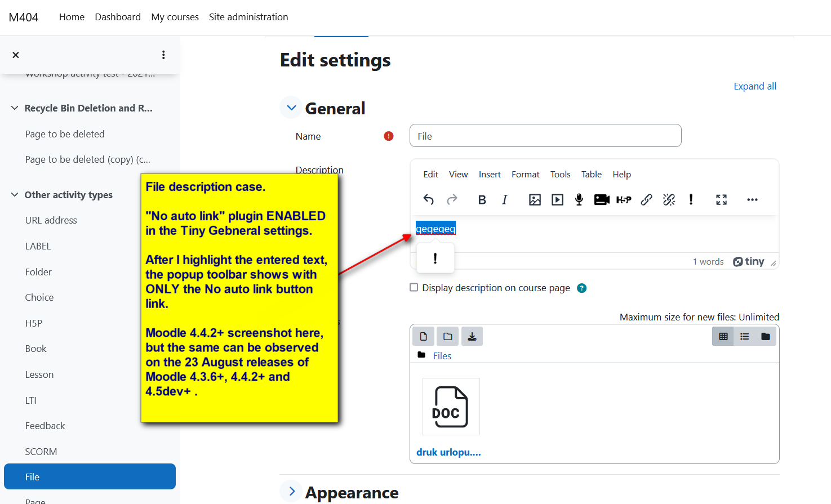Viewport: 831px width, 504px height.
Task: Add a file in file manager
Action: 423,336
